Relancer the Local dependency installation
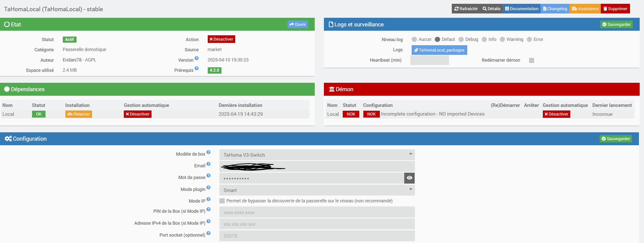Viewport: 644px width, 243px height. pyautogui.click(x=79, y=114)
